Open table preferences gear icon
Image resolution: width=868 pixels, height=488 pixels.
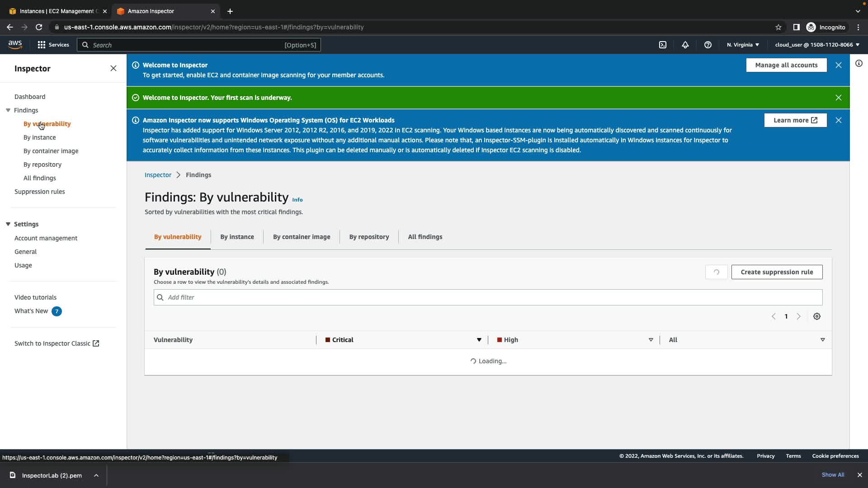click(817, 316)
